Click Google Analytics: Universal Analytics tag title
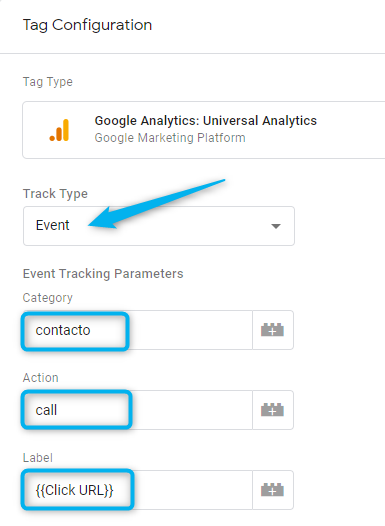The height and width of the screenshot is (526, 385). 206,121
